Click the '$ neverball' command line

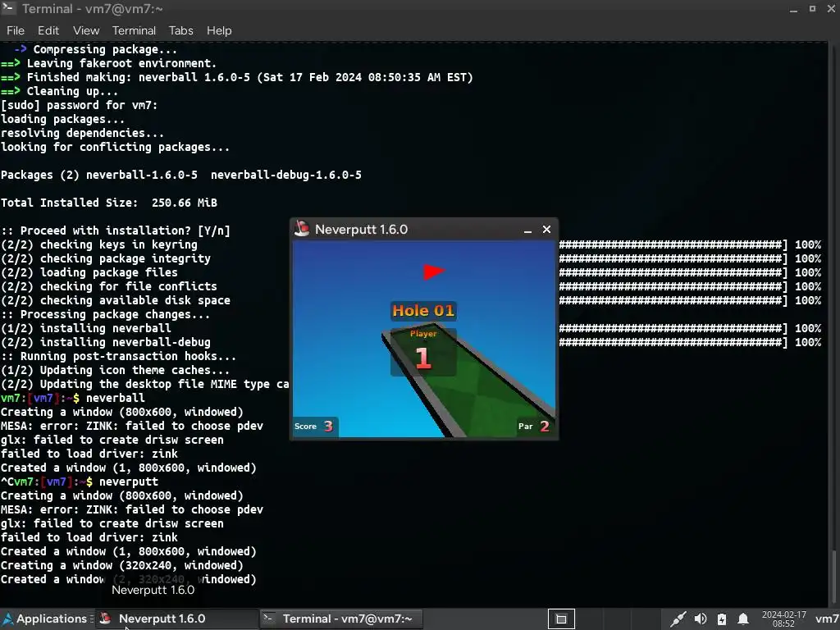click(x=72, y=398)
